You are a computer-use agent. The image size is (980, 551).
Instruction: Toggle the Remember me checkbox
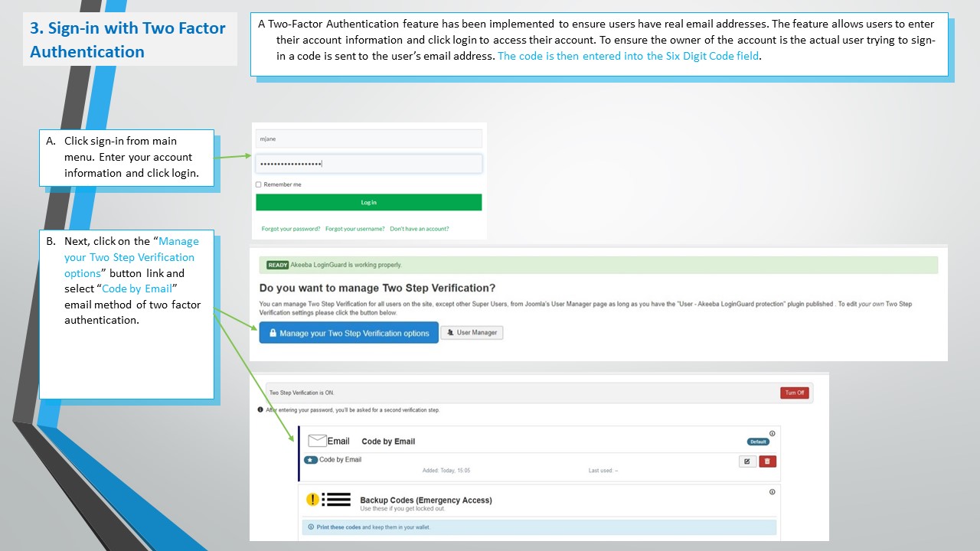coord(259,184)
